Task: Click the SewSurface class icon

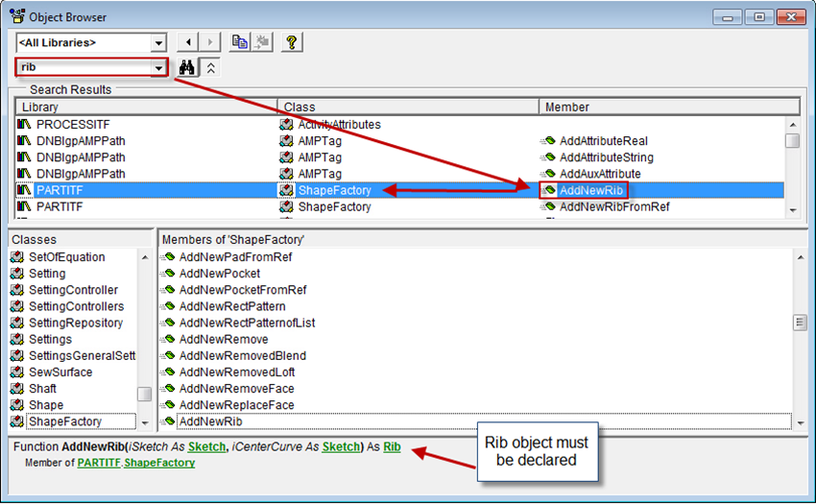Action: click(x=17, y=372)
